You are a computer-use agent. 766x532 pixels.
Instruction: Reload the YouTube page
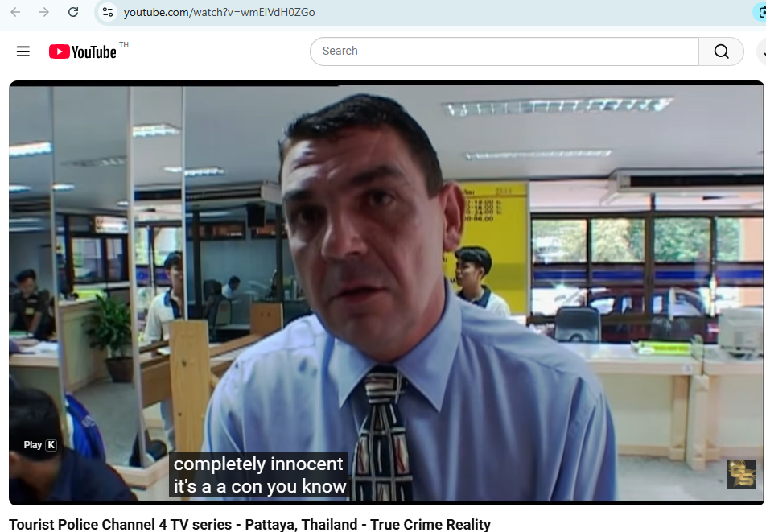coord(73,12)
